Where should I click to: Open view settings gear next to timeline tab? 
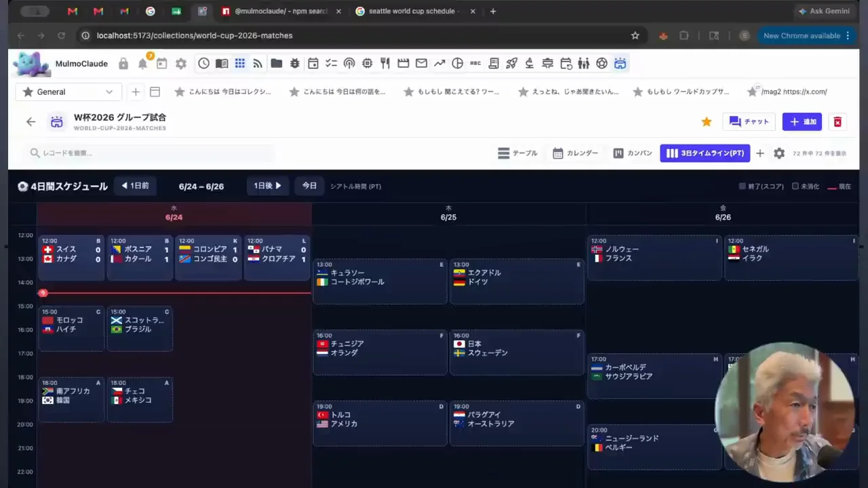(779, 153)
